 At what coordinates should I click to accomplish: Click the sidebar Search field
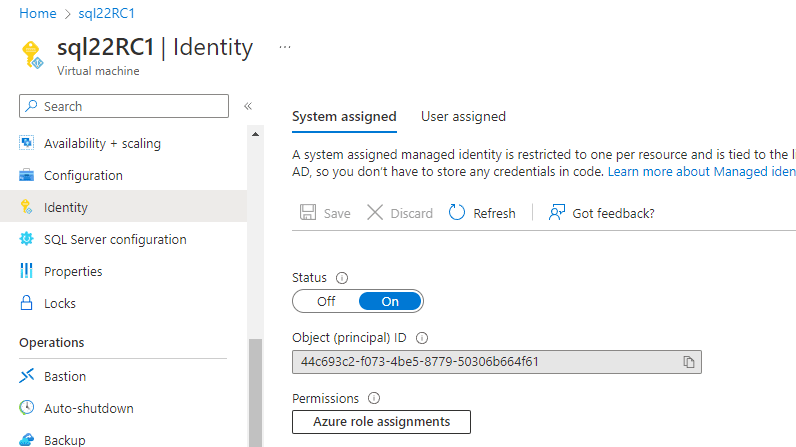coord(124,106)
